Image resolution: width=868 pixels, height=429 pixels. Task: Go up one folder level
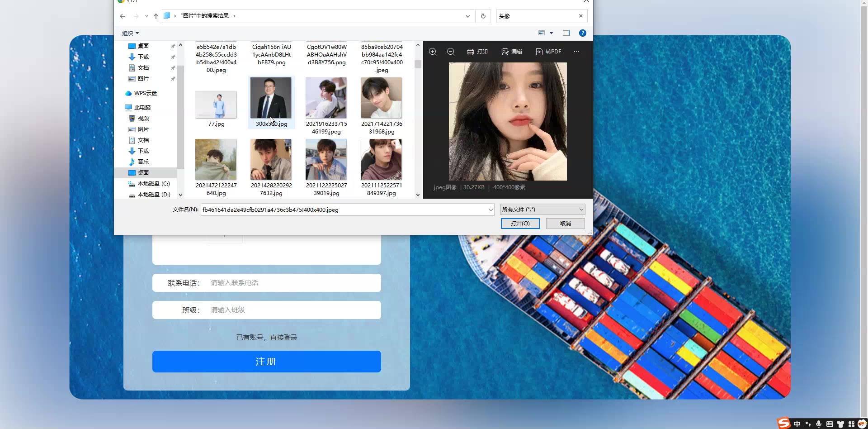pos(156,16)
